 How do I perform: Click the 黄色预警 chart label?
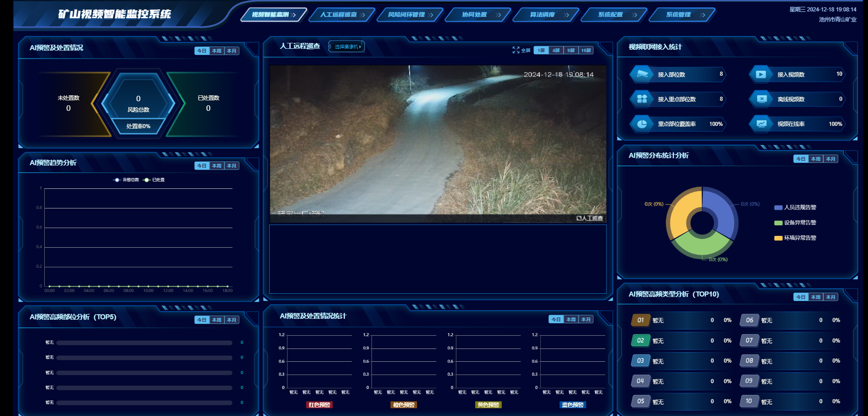(x=488, y=405)
